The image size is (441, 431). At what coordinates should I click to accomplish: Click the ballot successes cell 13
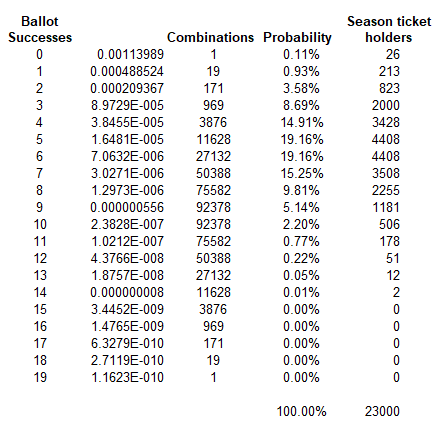click(x=40, y=275)
